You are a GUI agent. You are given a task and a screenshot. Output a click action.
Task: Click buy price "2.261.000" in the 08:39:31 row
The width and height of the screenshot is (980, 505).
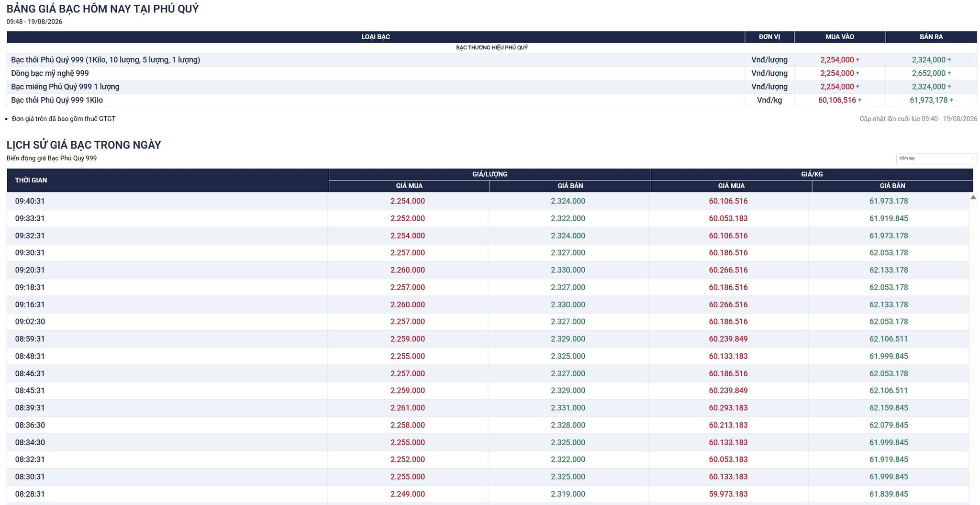(x=408, y=408)
